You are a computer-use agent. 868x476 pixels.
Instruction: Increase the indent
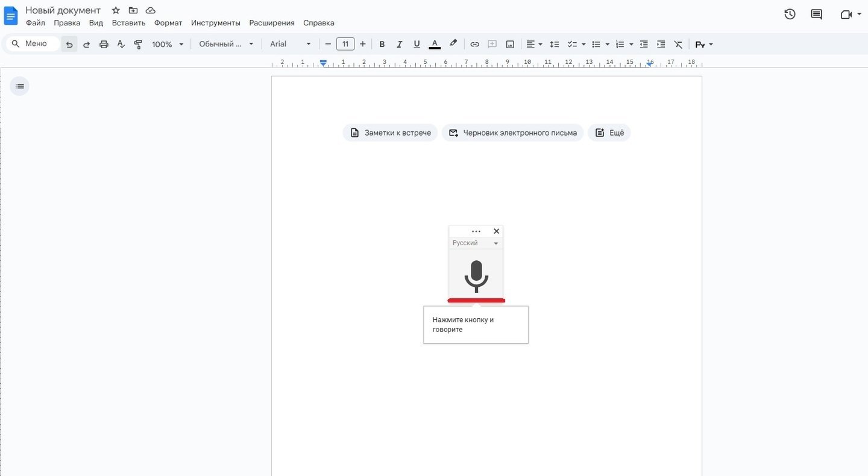[x=661, y=44]
